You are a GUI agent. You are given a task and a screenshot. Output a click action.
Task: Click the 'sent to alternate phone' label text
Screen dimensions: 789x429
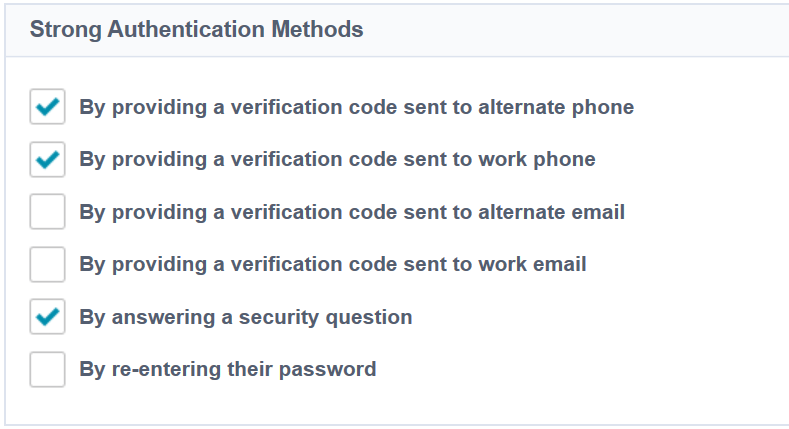click(356, 107)
